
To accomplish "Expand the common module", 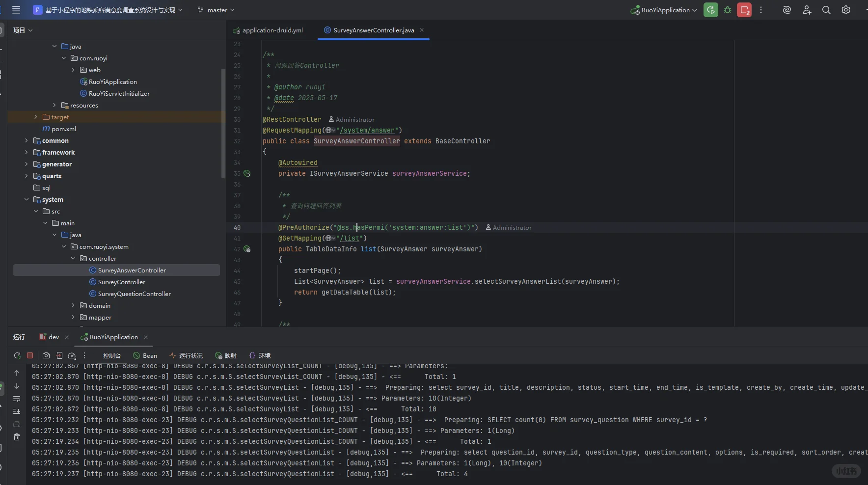I will pyautogui.click(x=27, y=140).
